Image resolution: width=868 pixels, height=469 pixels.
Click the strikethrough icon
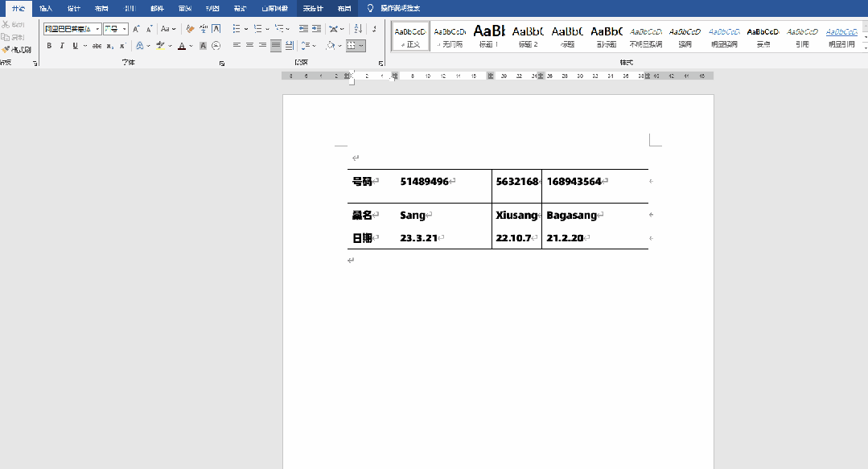click(97, 46)
